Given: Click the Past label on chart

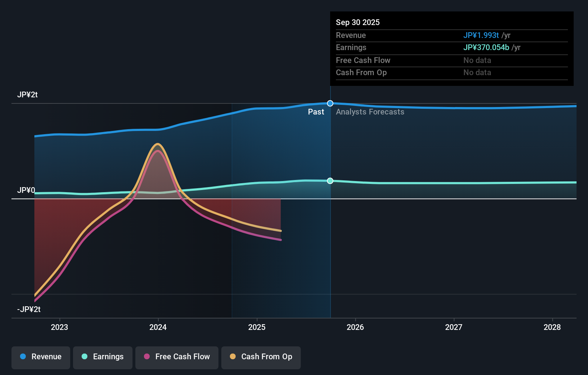Looking at the screenshot, I should pyautogui.click(x=316, y=112).
